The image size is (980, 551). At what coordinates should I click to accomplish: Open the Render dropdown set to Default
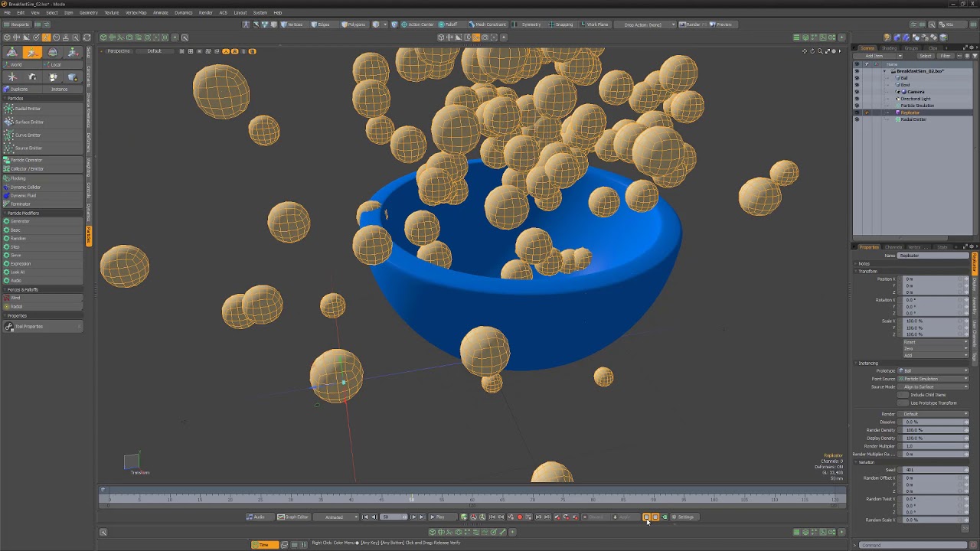pos(933,414)
